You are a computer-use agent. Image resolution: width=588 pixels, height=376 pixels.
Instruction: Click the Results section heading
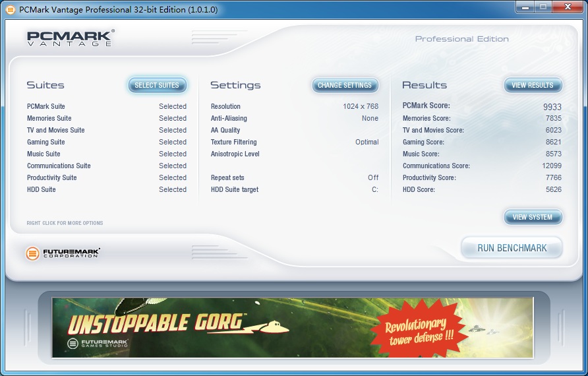click(425, 85)
